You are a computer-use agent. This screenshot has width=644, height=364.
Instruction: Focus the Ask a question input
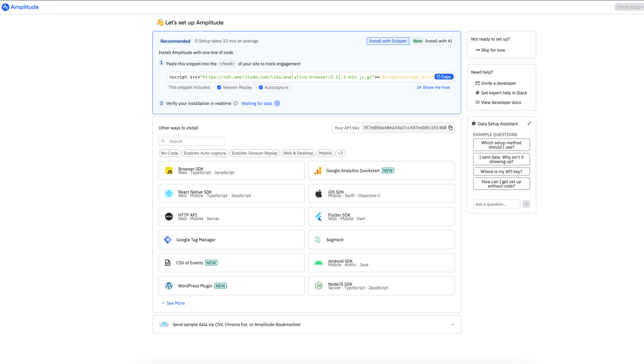(x=497, y=204)
